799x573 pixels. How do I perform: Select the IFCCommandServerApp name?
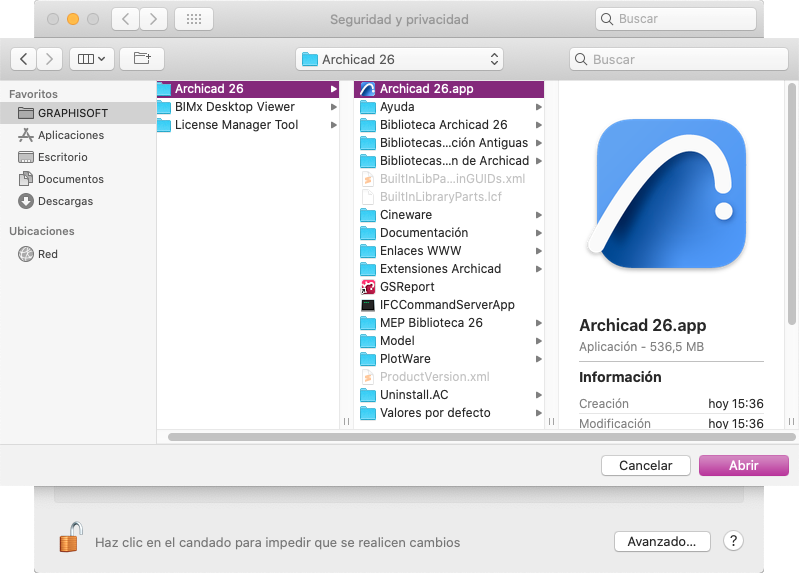coord(447,305)
